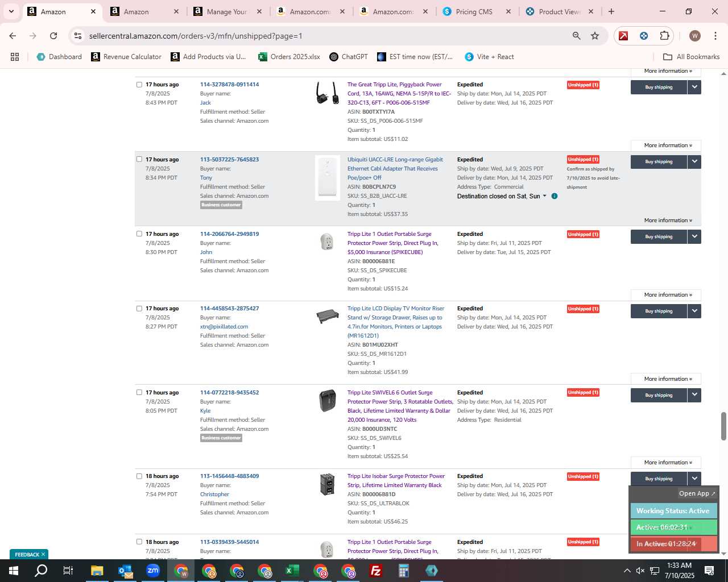Expand More information for Ubiquiti UACC-LRE order
The width and height of the screenshot is (728, 582).
click(668, 221)
